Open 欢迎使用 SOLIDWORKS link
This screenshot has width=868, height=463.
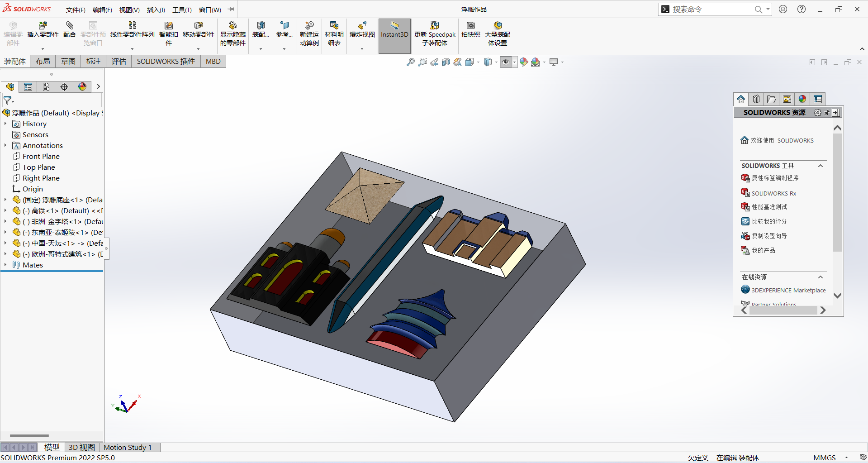[777, 140]
